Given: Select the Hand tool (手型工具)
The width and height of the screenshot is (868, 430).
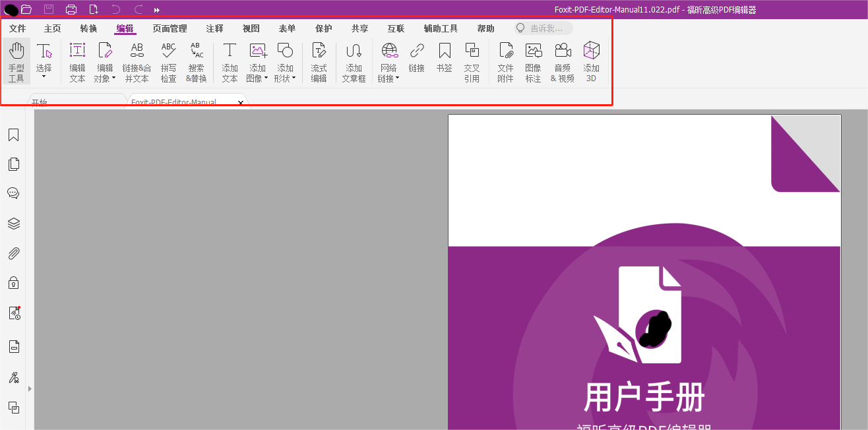Looking at the screenshot, I should point(16,62).
